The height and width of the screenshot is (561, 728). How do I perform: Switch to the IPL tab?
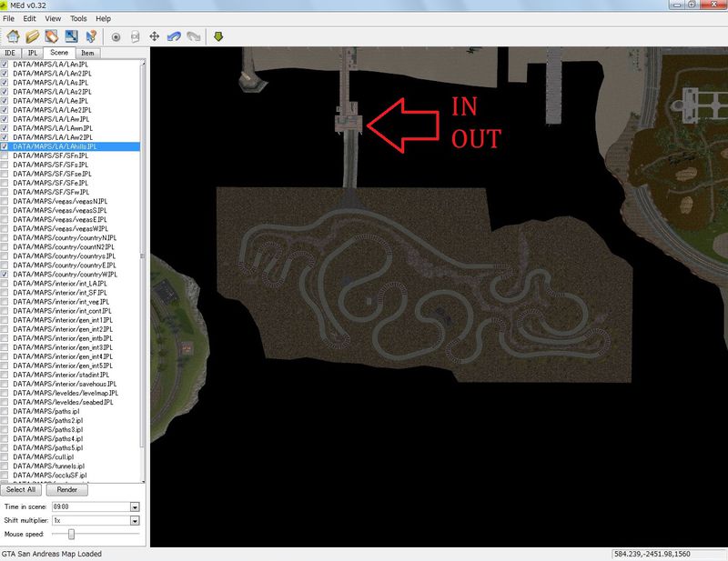(x=33, y=53)
